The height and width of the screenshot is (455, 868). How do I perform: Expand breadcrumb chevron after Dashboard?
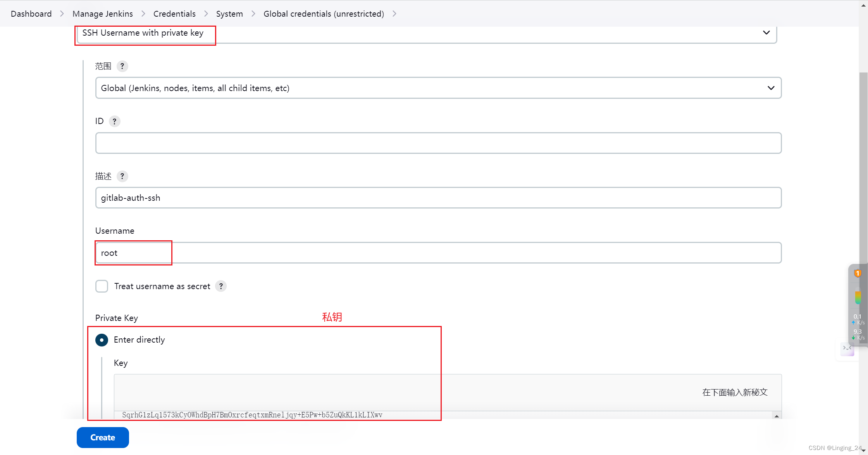62,14
